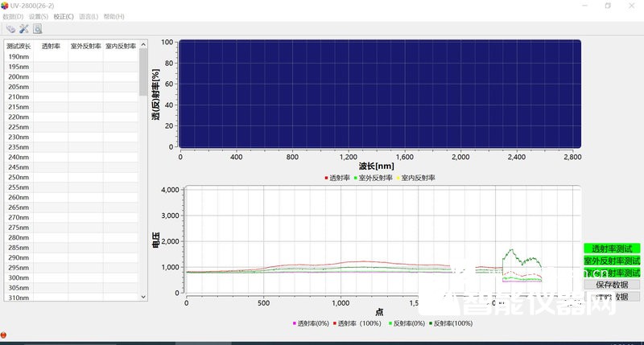Select the 195nm row

pyautogui.click(x=72, y=67)
